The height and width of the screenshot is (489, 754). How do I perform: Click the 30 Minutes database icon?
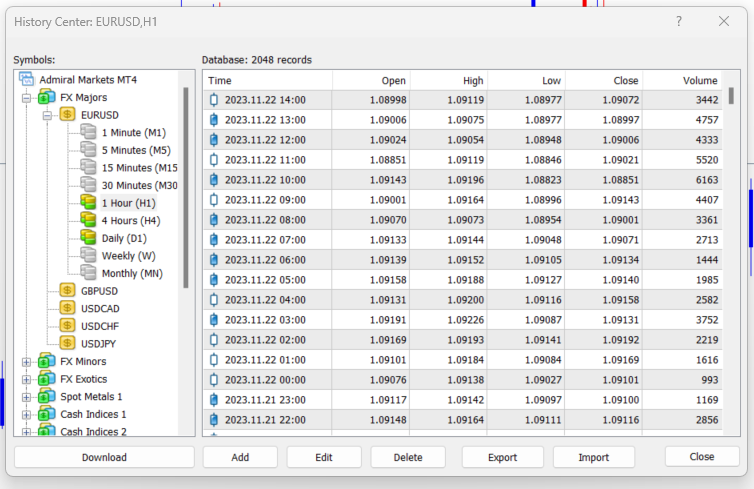point(88,185)
